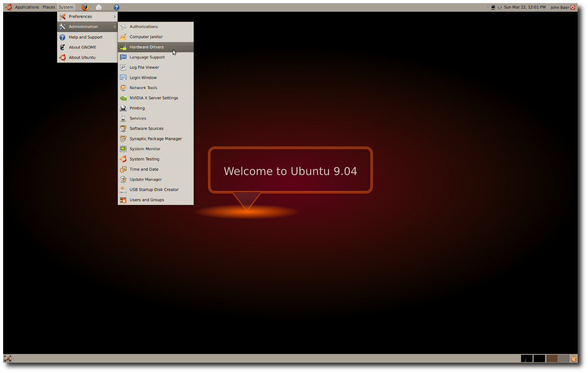
Task: Select Hardware Drivers in Administration menu
Action: point(156,47)
